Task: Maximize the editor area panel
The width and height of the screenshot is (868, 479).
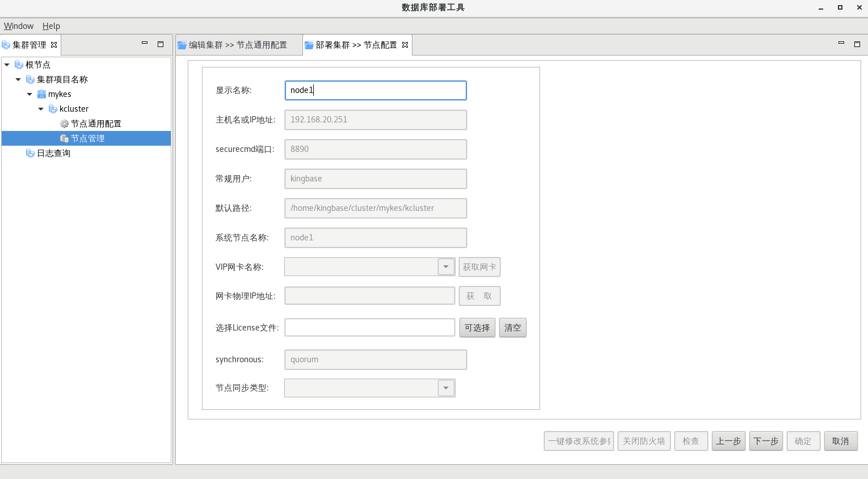Action: pos(857,44)
